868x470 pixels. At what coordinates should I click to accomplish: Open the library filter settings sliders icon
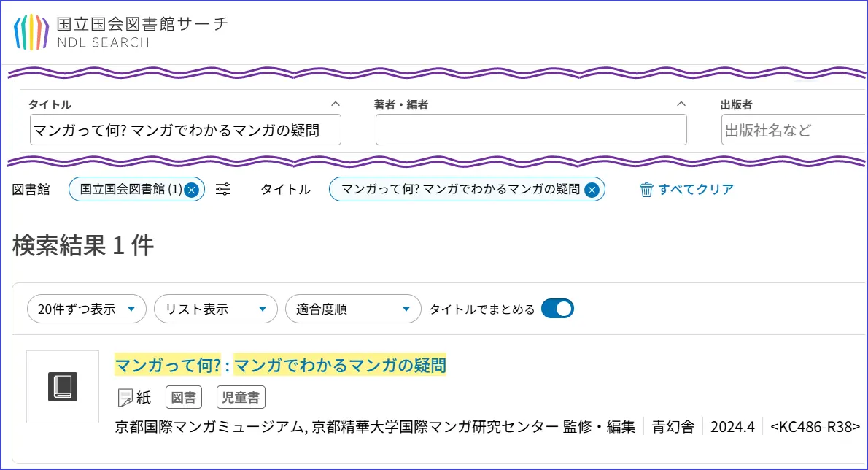(x=224, y=190)
